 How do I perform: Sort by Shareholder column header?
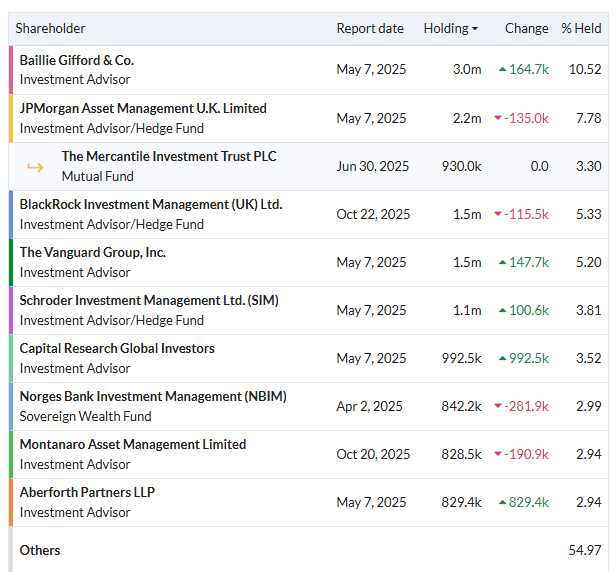click(x=50, y=28)
